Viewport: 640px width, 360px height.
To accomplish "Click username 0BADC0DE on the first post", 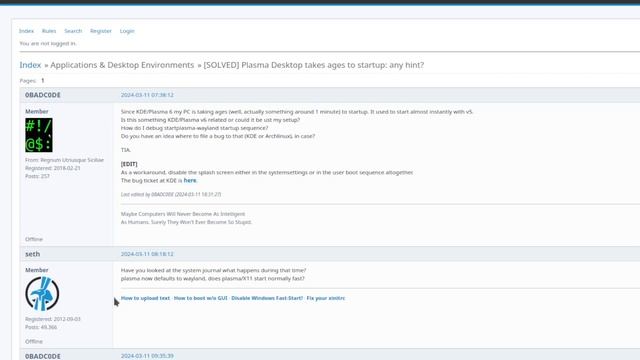I will [x=42, y=95].
